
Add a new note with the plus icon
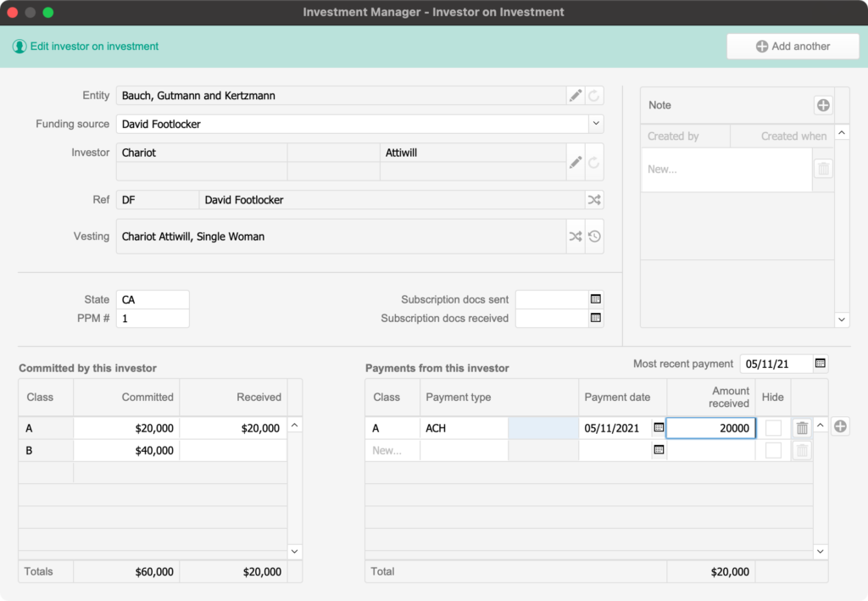point(822,104)
